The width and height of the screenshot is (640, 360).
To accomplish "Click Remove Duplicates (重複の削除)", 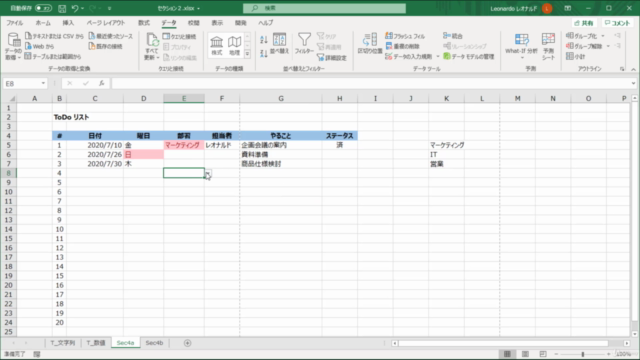I will 403,47.
